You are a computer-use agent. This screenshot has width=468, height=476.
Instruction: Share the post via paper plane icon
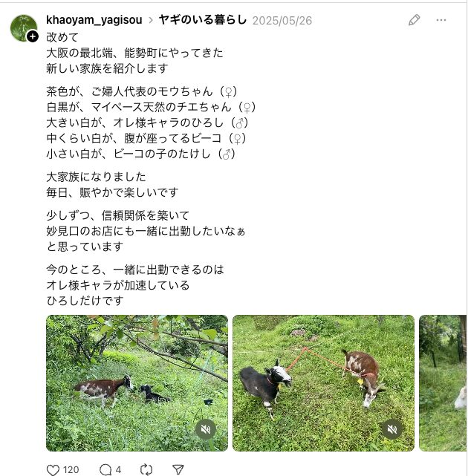click(178, 469)
